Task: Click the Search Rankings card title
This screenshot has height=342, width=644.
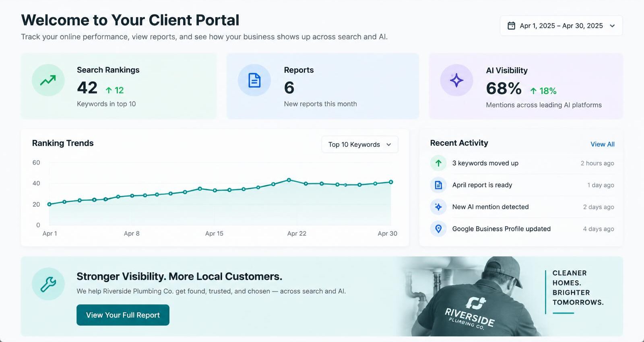Action: pyautogui.click(x=108, y=70)
